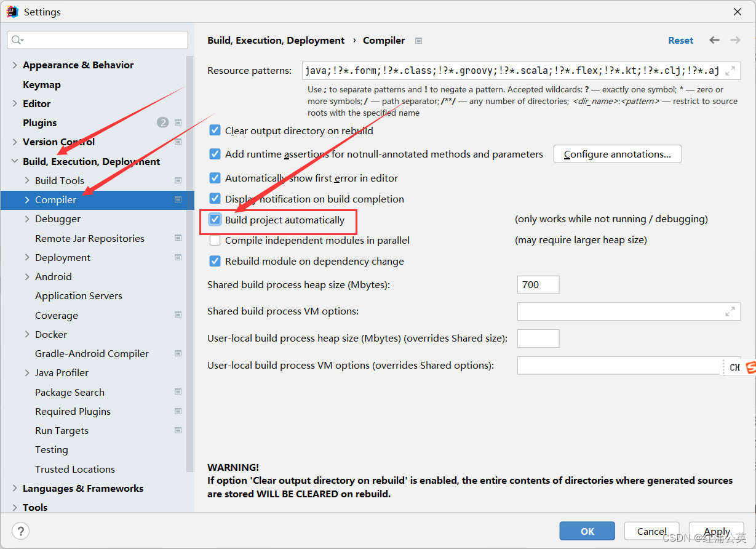This screenshot has width=756, height=549.
Task: Open help with the question mark icon
Action: (x=20, y=531)
